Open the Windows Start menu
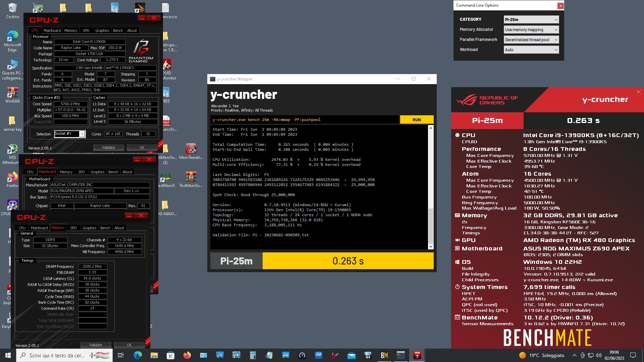Viewport: 644px width, 362px height. [x=8, y=355]
